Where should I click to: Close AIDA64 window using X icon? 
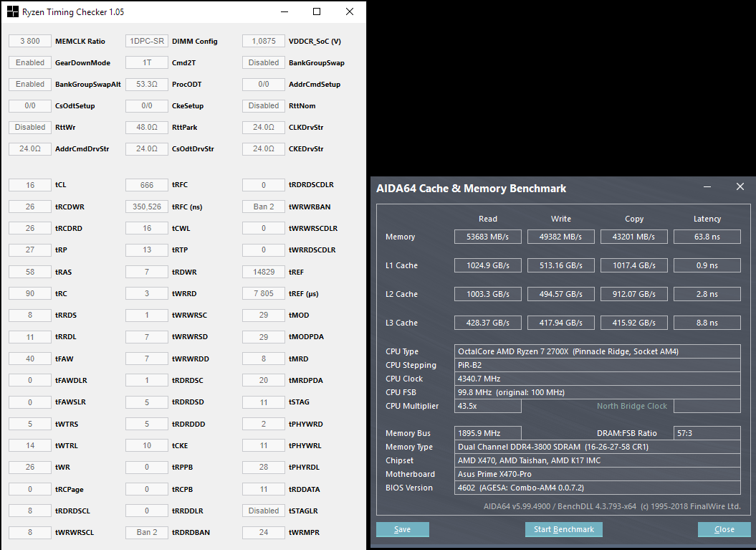740,186
